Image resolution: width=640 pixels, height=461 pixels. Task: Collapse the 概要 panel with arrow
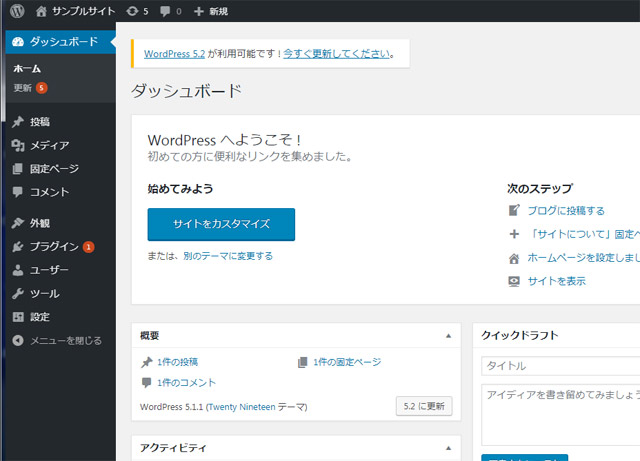tap(448, 336)
